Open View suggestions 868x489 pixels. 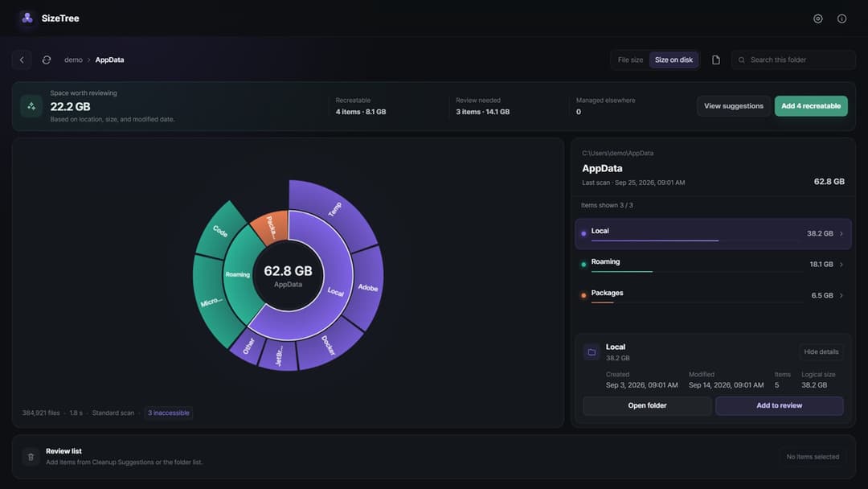click(x=734, y=106)
